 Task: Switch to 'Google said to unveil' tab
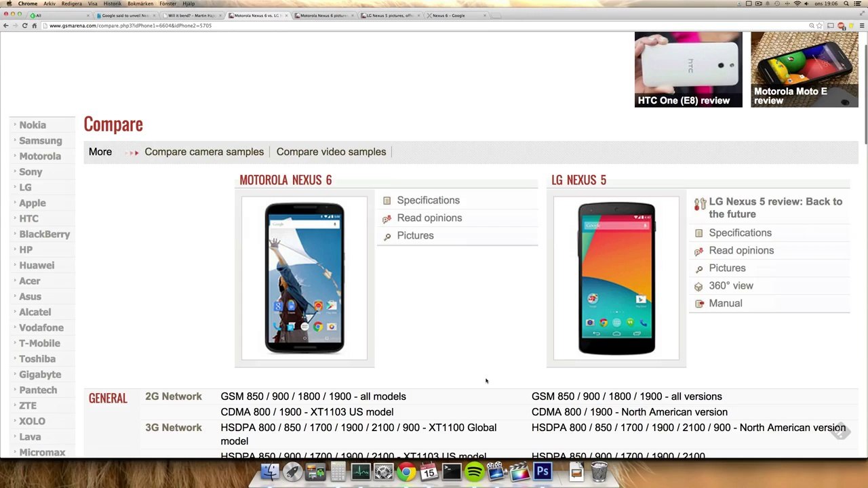(125, 15)
